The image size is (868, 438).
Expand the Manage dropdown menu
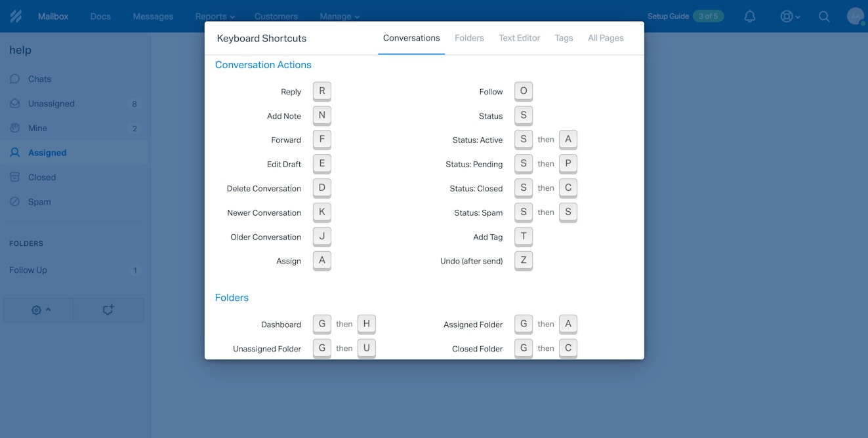pyautogui.click(x=339, y=16)
